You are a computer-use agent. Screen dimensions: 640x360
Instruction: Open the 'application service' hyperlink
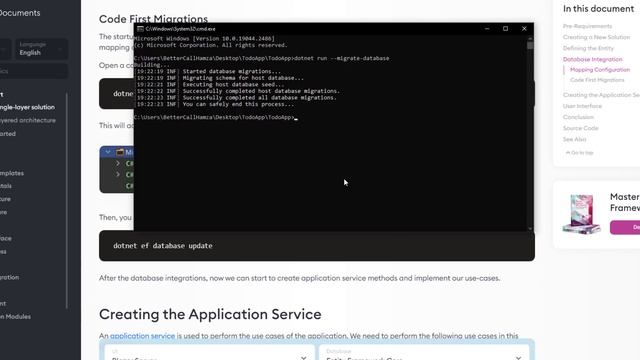pos(142,336)
